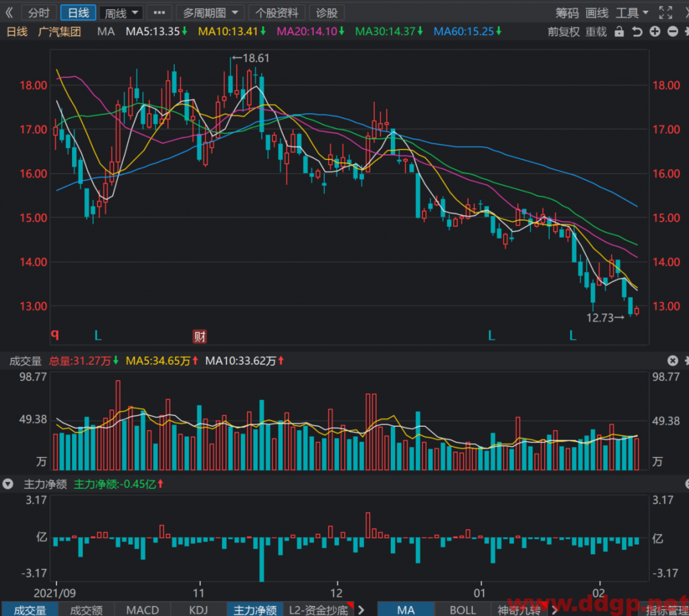Screen dimensions: 689x616
Task: Click the 主力净额:-0.45亿 value
Action: pyautogui.click(x=118, y=484)
